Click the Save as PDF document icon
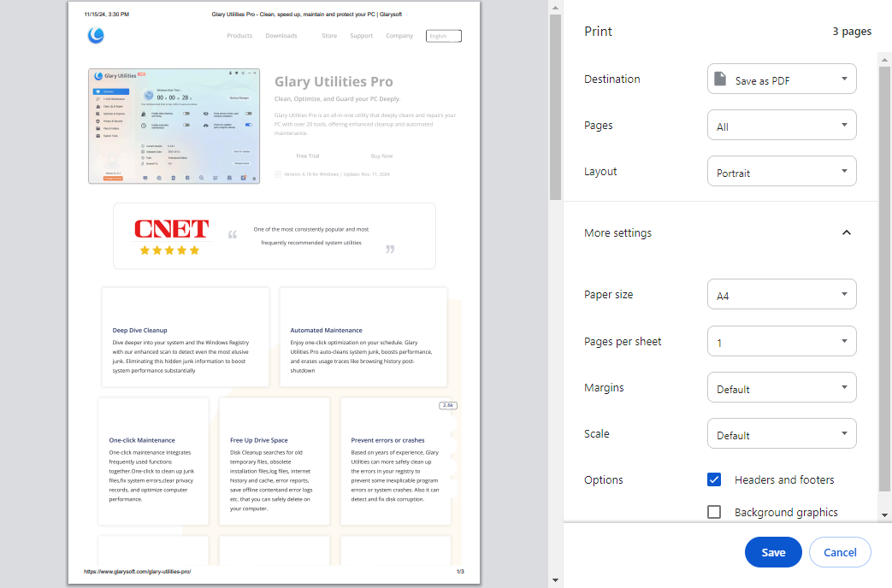Viewport: 892px width, 588px height. [x=721, y=78]
